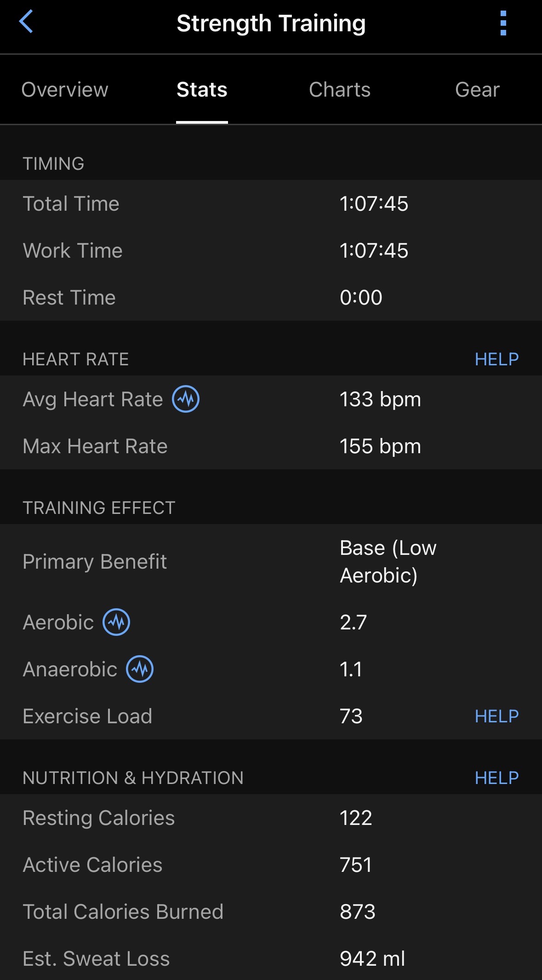Go to the Gear tab
542x980 pixels.
[477, 89]
